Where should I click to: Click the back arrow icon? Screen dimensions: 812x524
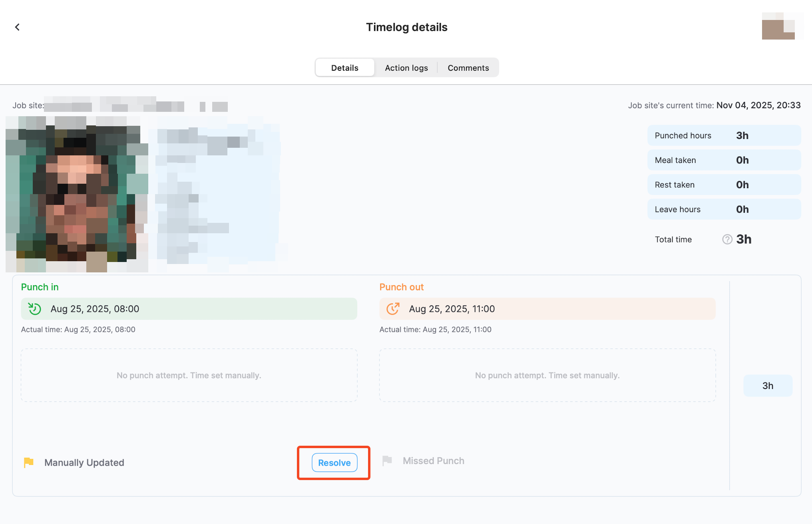click(x=17, y=27)
